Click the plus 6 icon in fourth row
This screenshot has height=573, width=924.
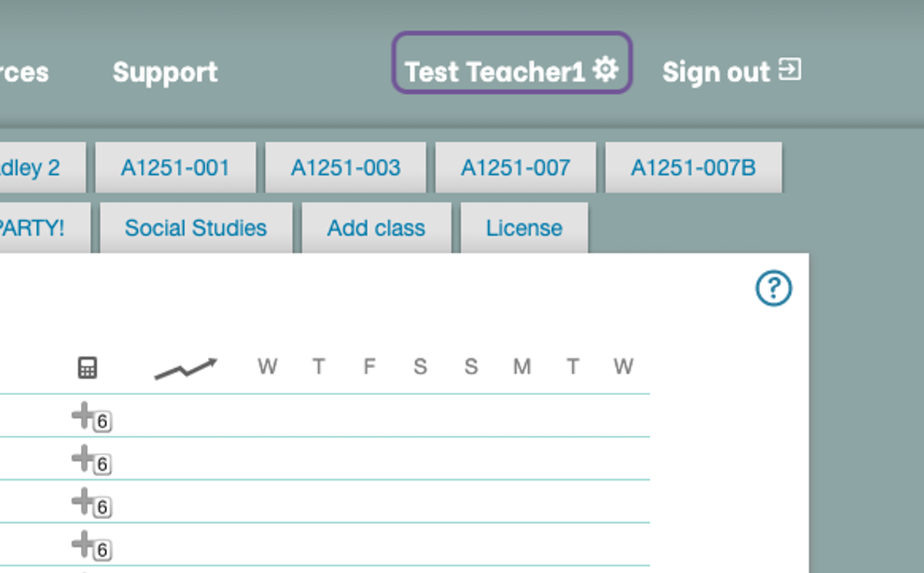point(91,548)
